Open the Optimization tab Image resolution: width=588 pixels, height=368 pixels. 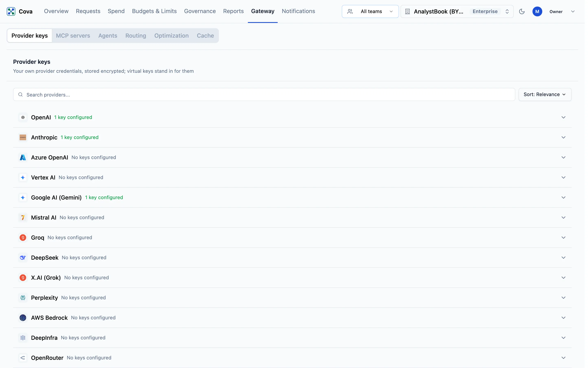(x=171, y=36)
